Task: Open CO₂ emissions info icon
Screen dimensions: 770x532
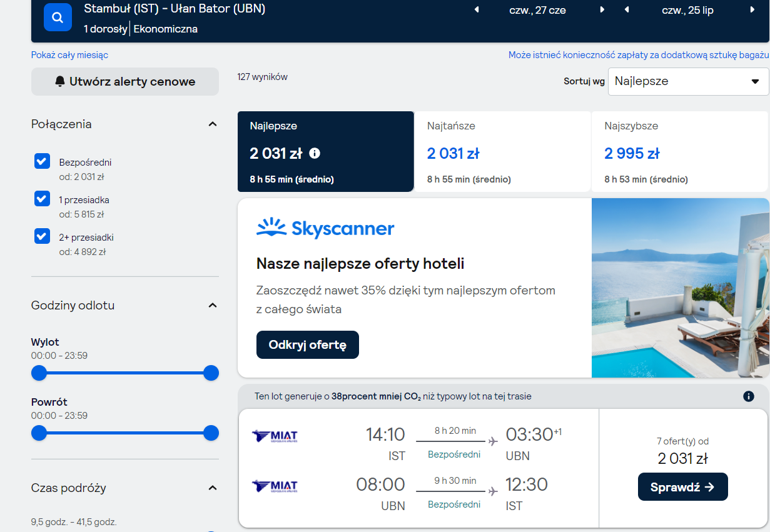Action: pyautogui.click(x=749, y=396)
